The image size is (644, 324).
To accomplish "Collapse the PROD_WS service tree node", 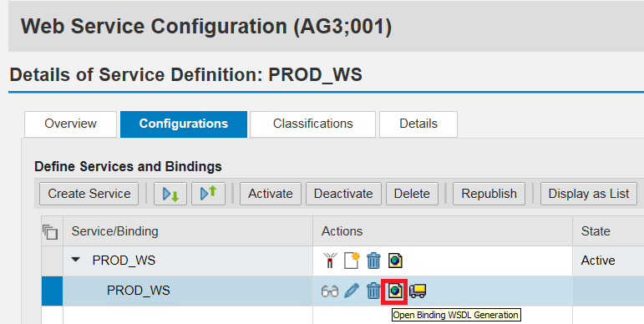I will 75,260.
